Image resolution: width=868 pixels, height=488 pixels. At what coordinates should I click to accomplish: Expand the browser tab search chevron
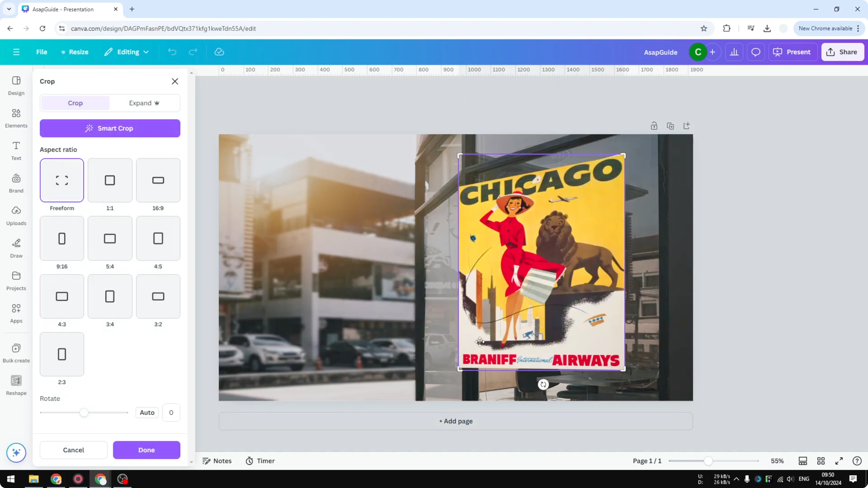click(9, 9)
